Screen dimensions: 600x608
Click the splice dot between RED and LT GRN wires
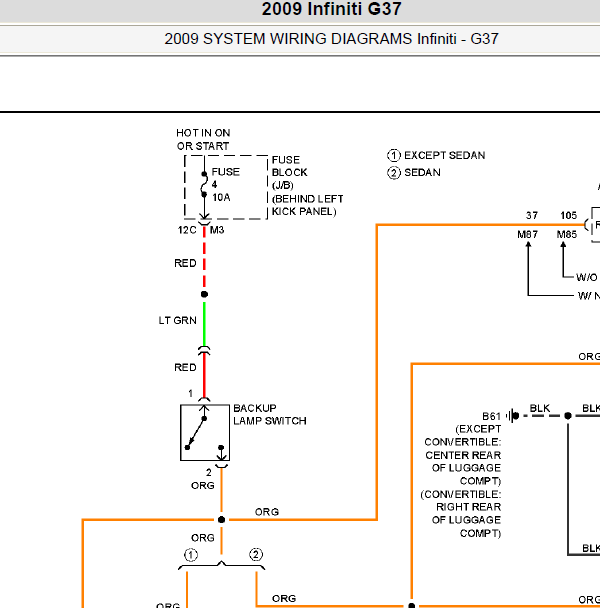tap(204, 294)
